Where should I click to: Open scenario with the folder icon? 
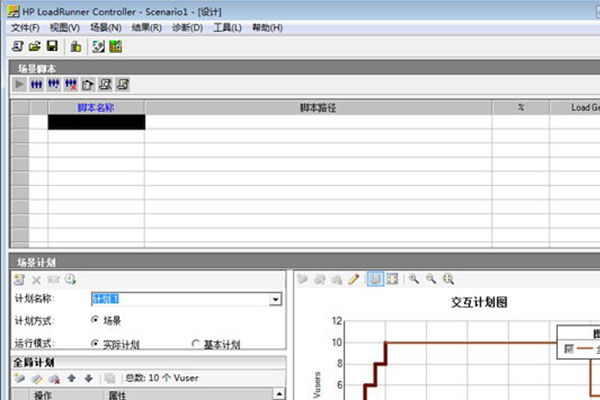click(35, 46)
